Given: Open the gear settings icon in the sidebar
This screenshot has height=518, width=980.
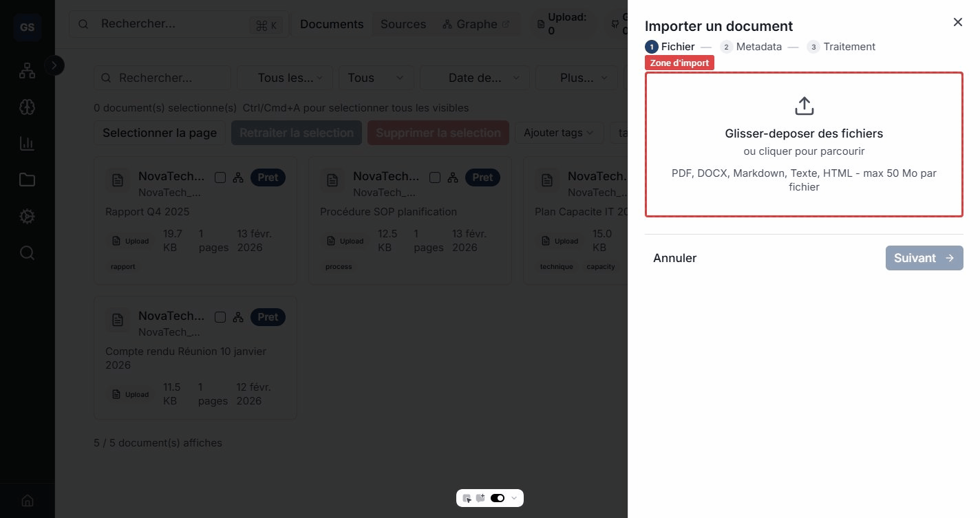Looking at the screenshot, I should click(27, 216).
